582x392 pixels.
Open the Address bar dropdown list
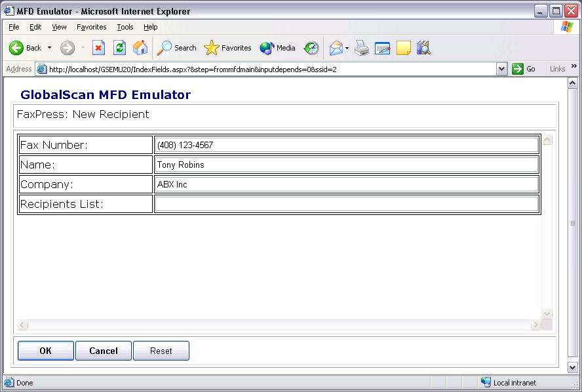(x=501, y=69)
